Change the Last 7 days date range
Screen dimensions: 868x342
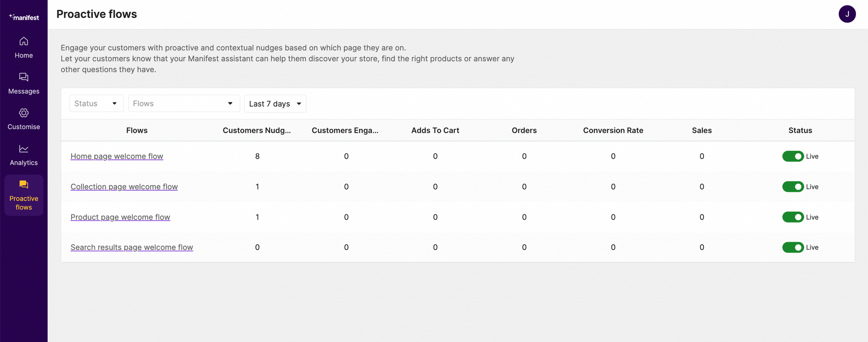[275, 104]
